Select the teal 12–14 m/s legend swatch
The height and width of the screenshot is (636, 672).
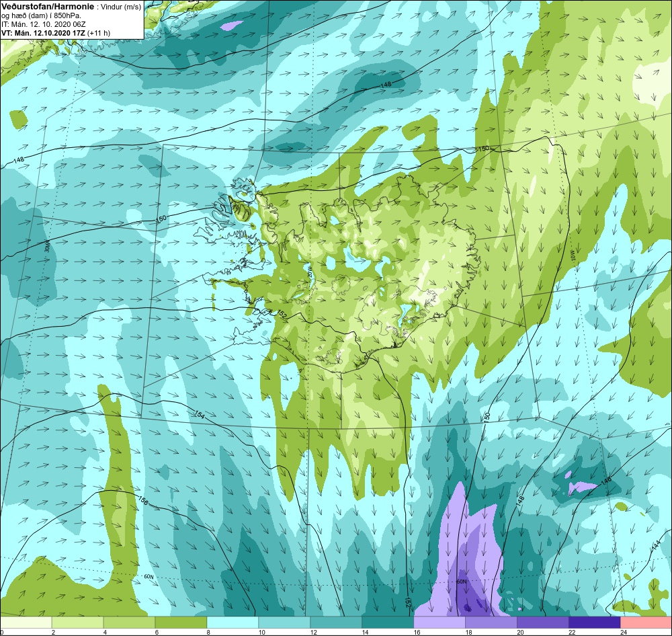336,623
